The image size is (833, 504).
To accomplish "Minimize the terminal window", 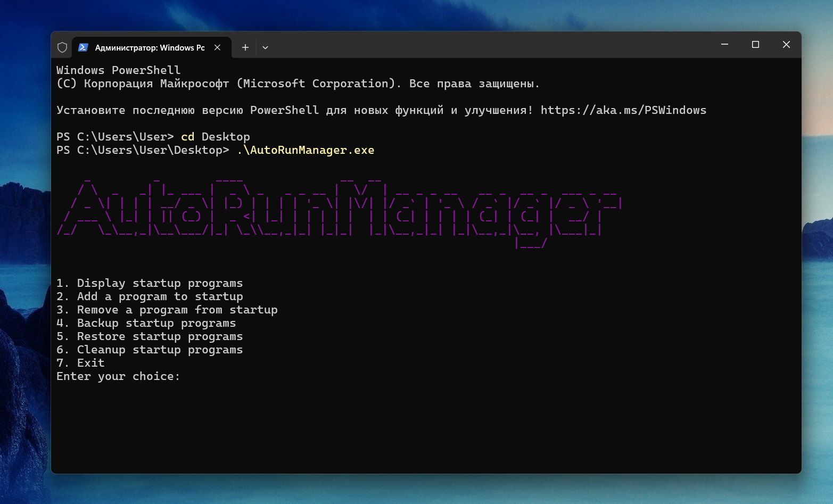I will [724, 45].
